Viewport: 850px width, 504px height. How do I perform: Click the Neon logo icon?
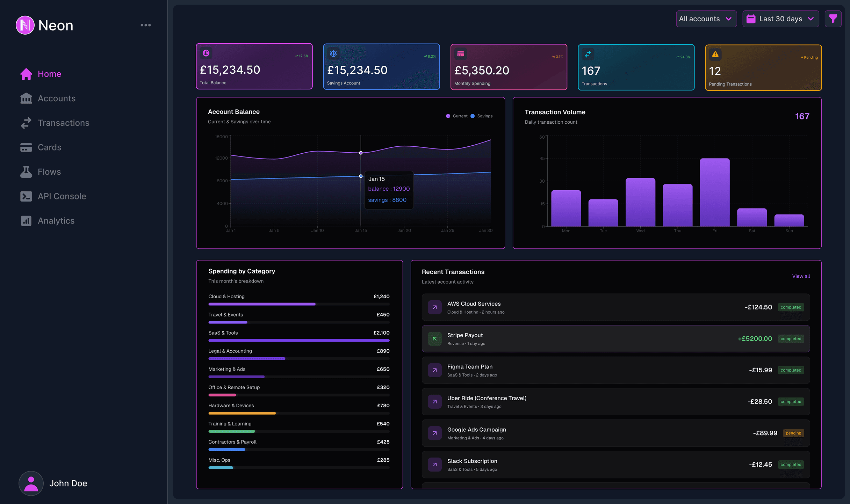pos(24,25)
